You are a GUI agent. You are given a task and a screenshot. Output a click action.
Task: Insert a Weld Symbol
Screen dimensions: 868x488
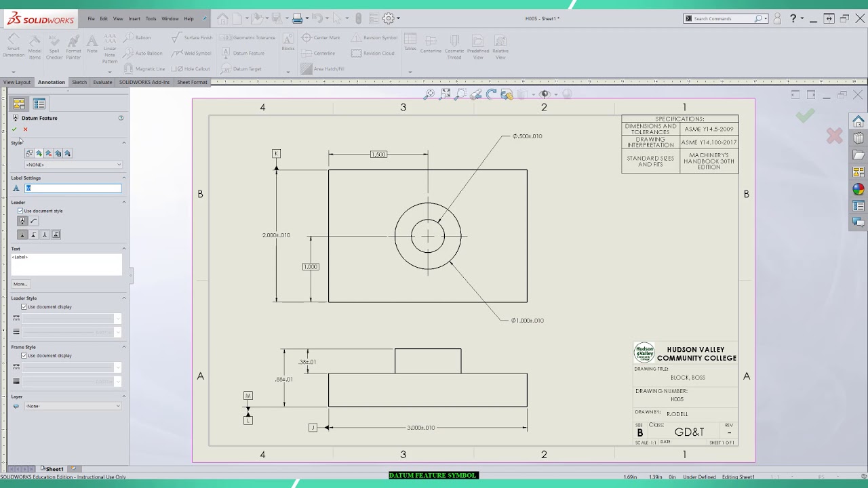[192, 53]
